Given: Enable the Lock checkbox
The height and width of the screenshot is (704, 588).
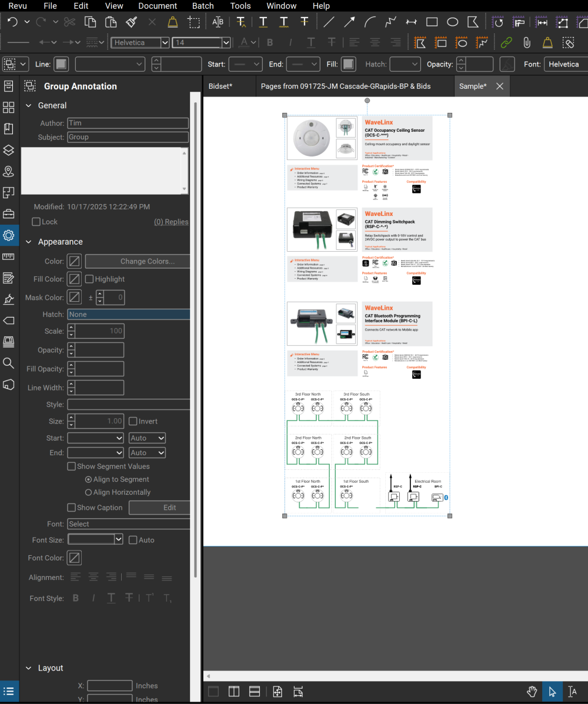Looking at the screenshot, I should click(x=36, y=222).
